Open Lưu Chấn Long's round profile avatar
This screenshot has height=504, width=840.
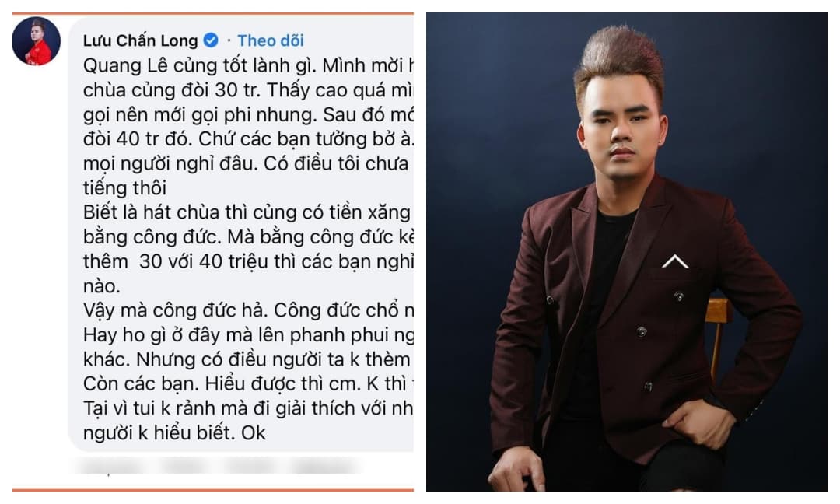(37, 41)
